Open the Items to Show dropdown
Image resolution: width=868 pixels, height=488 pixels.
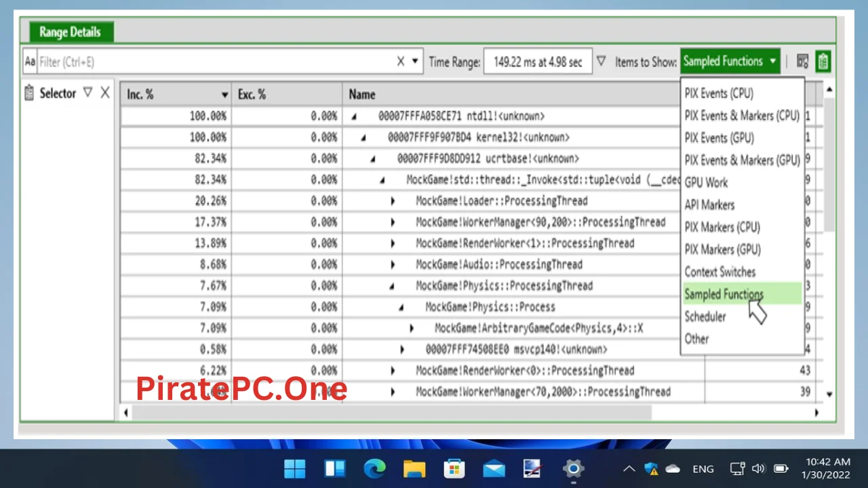[730, 61]
